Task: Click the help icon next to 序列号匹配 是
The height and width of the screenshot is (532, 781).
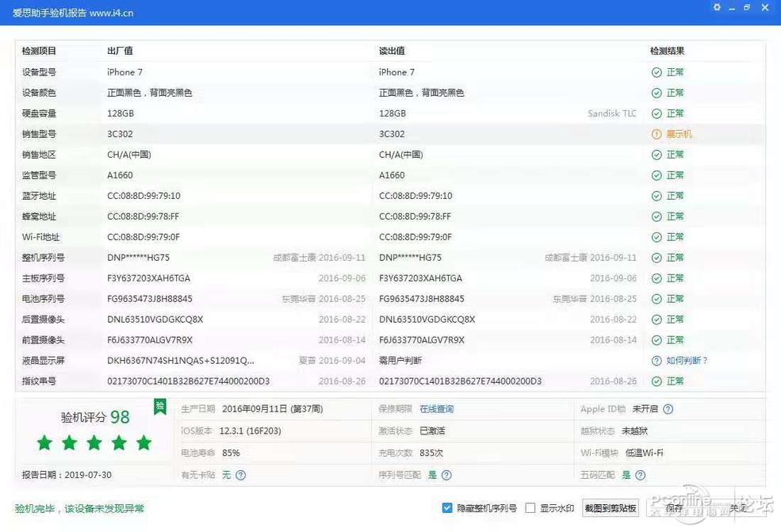Action: 446,475
